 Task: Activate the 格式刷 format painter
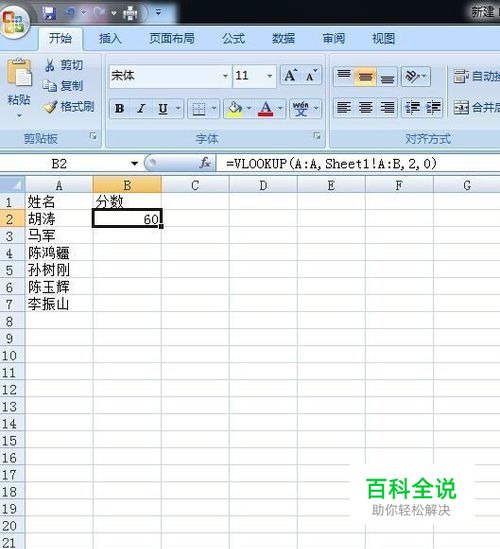point(69,106)
